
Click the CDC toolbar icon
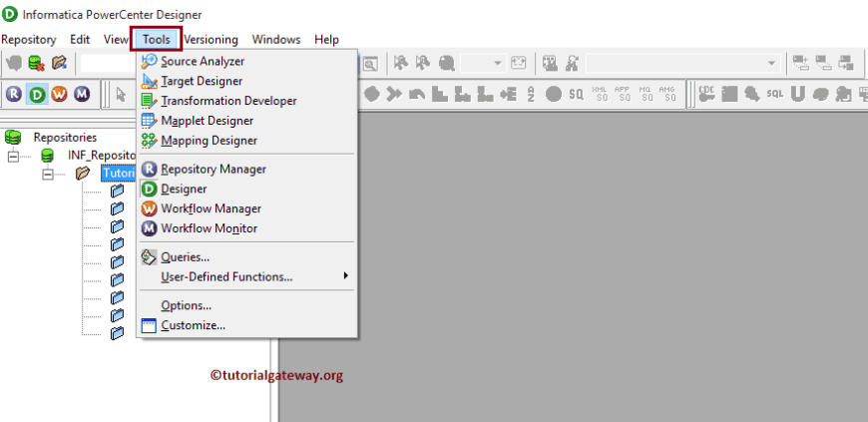707,94
